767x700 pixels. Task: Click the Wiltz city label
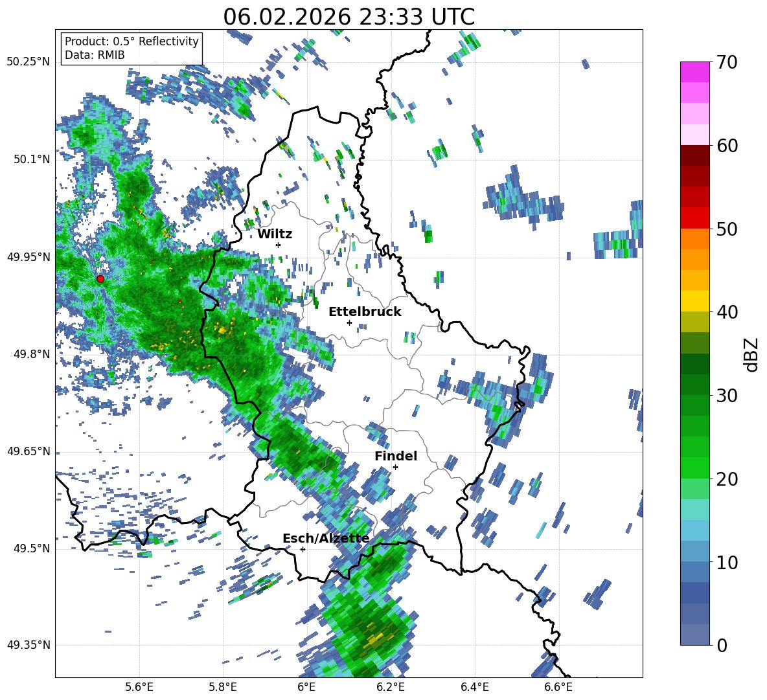(275, 234)
